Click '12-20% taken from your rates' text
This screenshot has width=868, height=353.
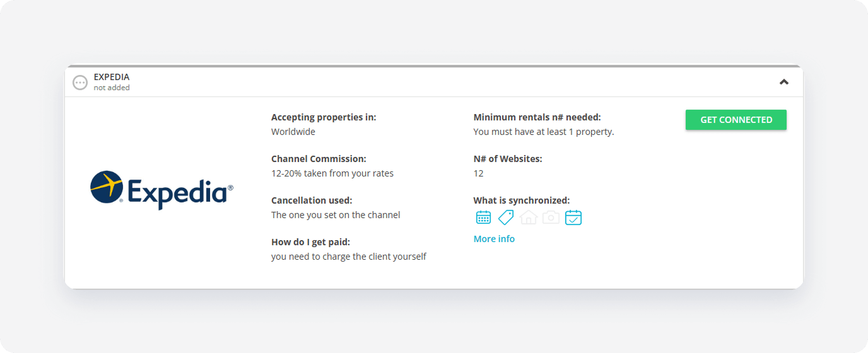332,173
